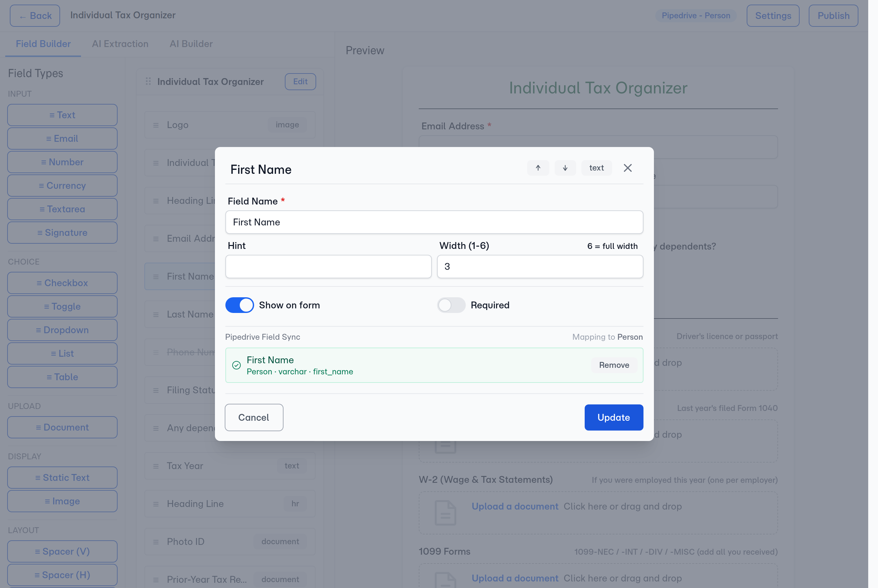Image resolution: width=878 pixels, height=588 pixels.
Task: Add a List field type
Action: tap(62, 354)
